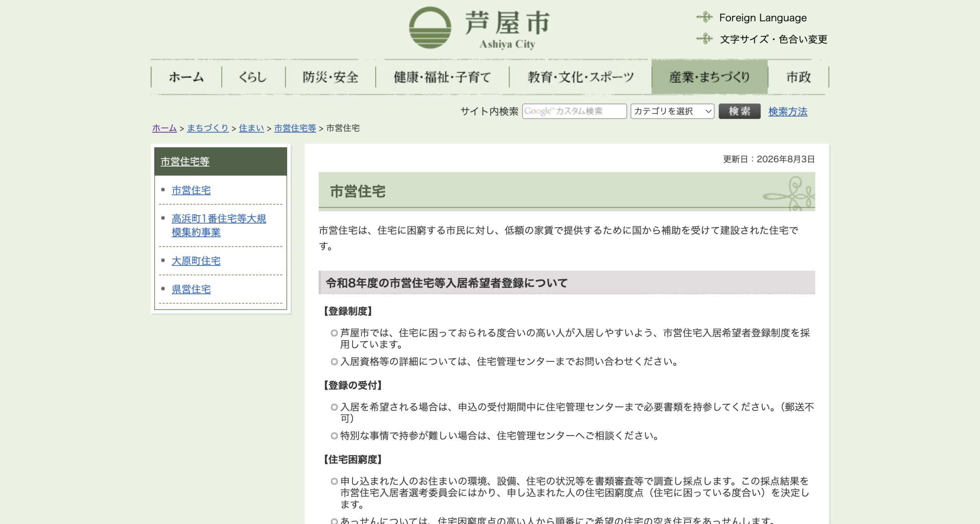
Task: Click the 【登録の受付】 subheading
Action: (353, 385)
